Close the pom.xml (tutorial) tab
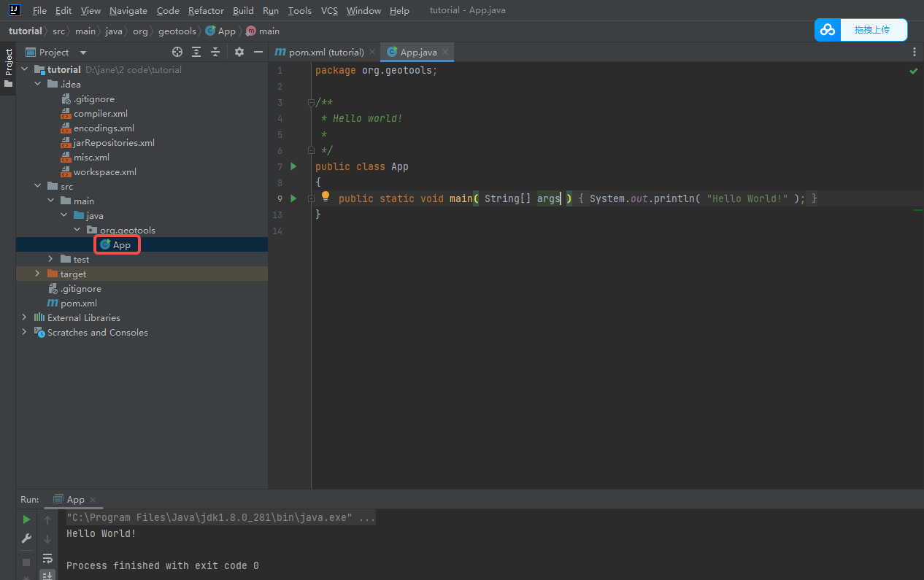 372,52
